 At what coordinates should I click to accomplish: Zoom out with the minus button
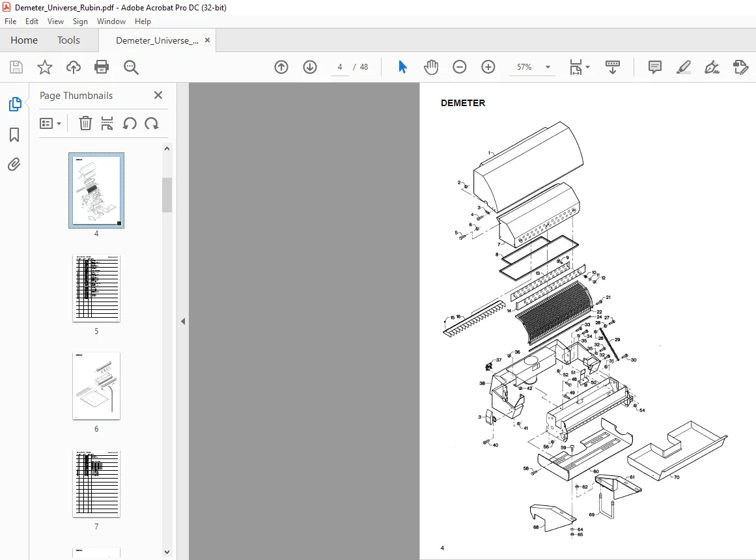pyautogui.click(x=460, y=67)
